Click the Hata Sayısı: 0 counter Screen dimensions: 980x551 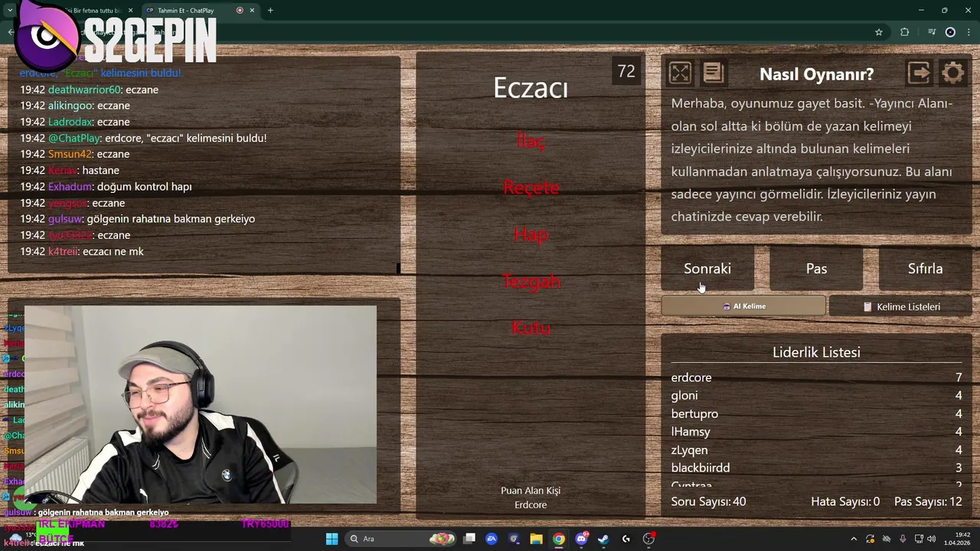(x=845, y=502)
